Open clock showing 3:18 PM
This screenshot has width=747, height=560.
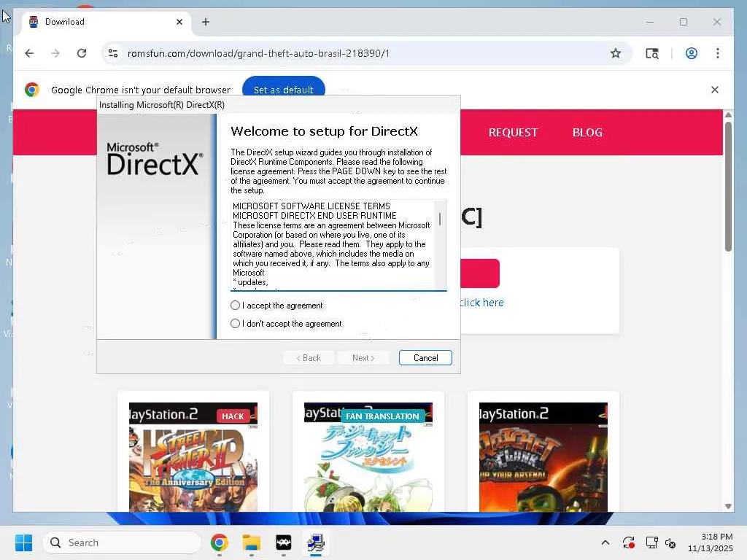(711, 542)
